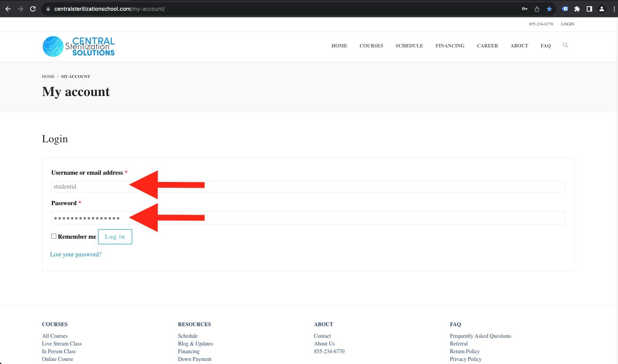
Task: Open Frequently Asked Questions footer link
Action: click(480, 336)
